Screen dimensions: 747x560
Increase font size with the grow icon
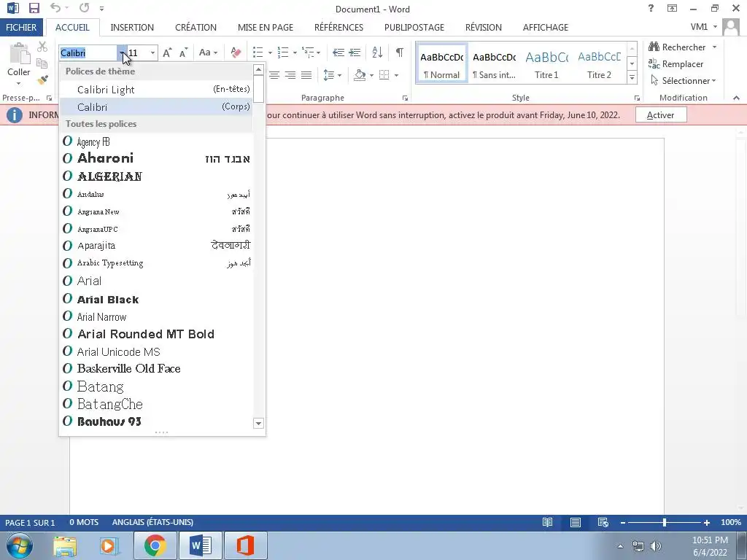tap(167, 52)
